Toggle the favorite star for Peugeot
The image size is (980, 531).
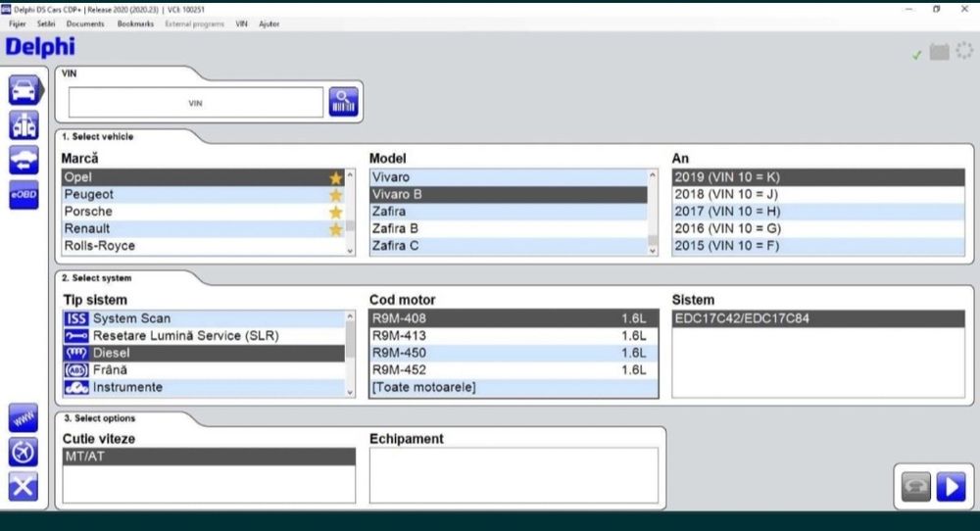click(335, 195)
